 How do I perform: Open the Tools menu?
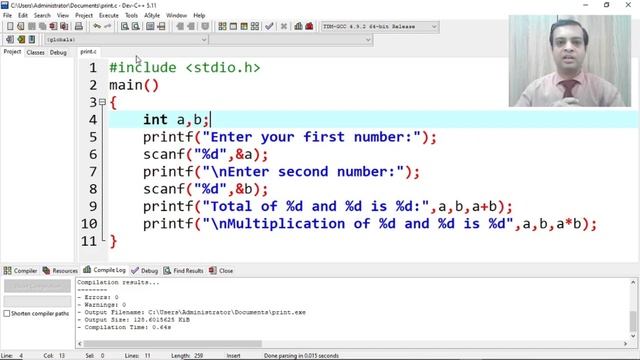[x=131, y=16]
